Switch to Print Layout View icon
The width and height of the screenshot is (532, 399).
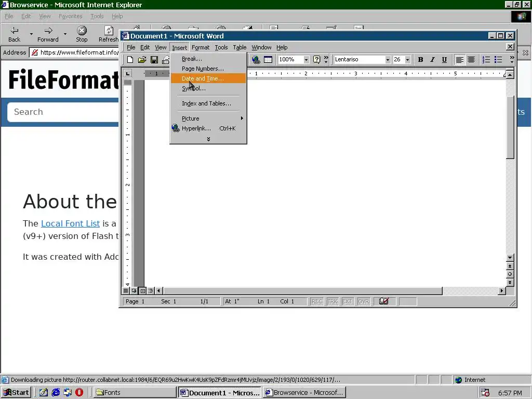point(142,291)
